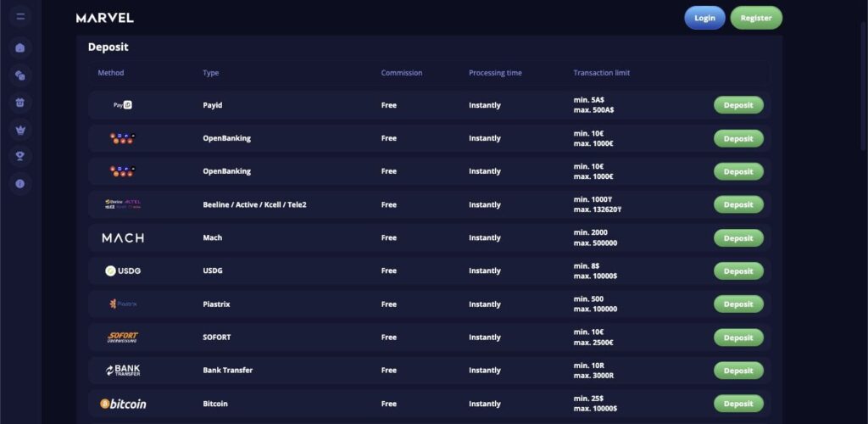868x424 pixels.
Task: Click Deposit button for Bitcoin
Action: [x=738, y=404]
